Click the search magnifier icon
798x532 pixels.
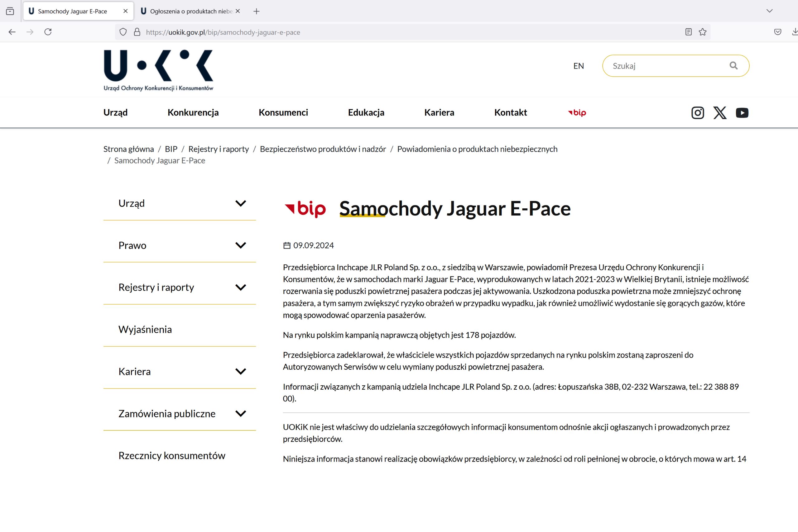tap(733, 65)
